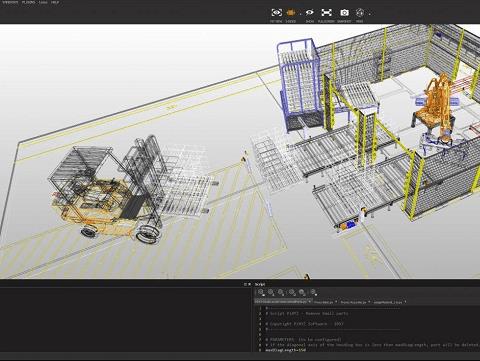Open the dropdown arrow beside the view cube
480x361 pixels.
(300, 14)
